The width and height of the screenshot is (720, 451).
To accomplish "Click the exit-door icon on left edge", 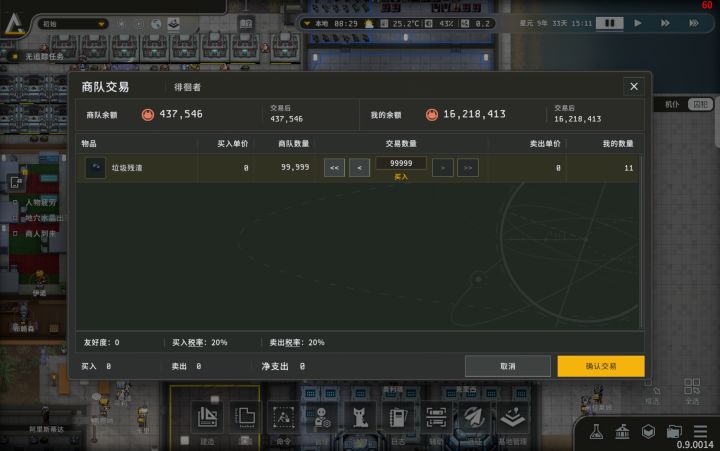I will (16, 183).
